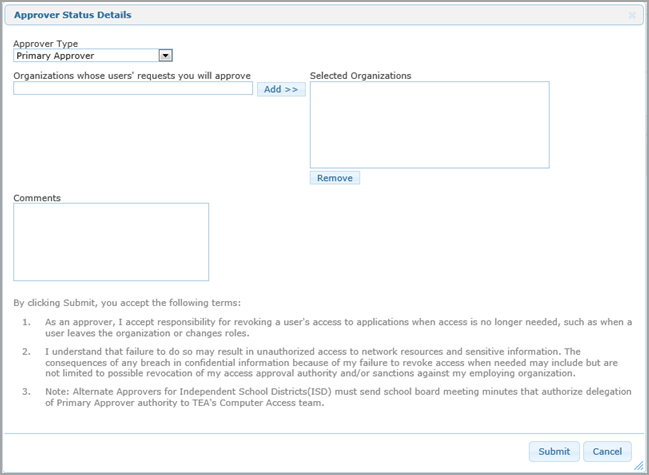This screenshot has width=649, height=475.
Task: Click the Primary Approver combo box text
Action: (85, 56)
